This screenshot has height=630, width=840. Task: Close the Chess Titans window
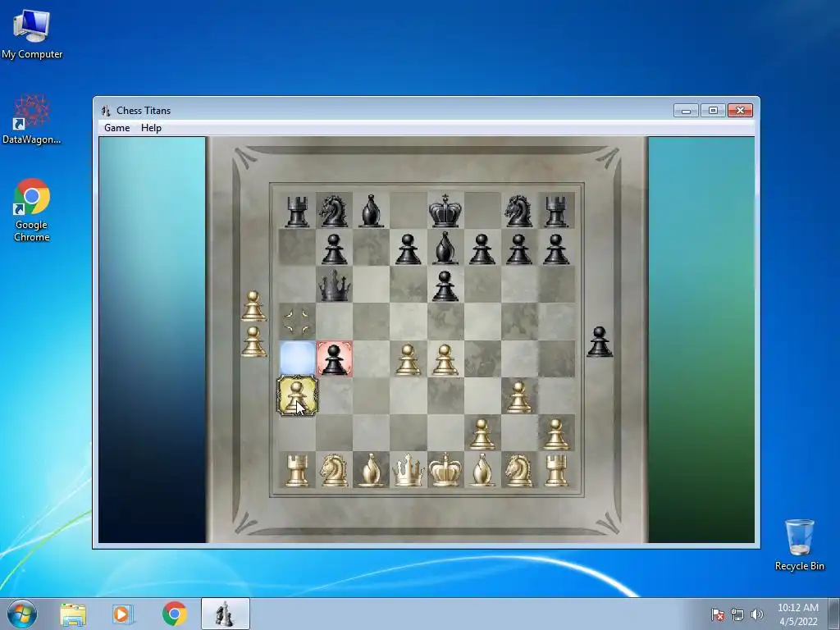pos(741,111)
